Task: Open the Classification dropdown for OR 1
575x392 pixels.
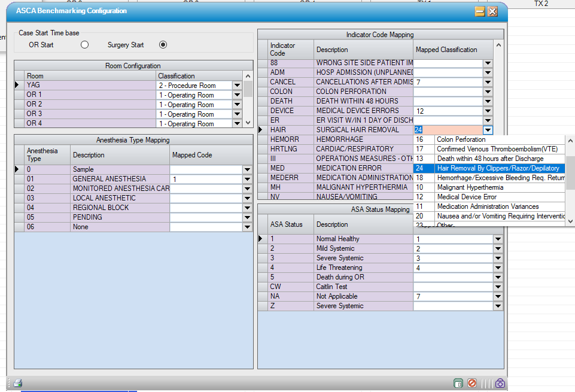Action: coord(238,95)
